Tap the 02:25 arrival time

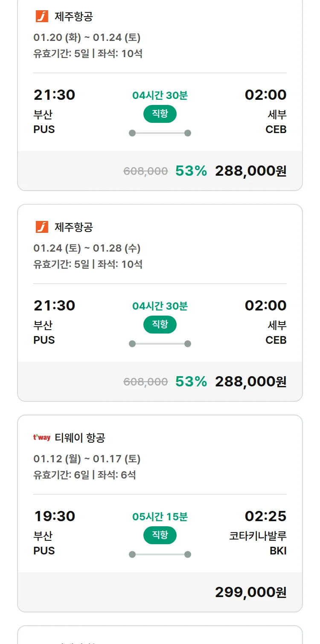tap(265, 516)
